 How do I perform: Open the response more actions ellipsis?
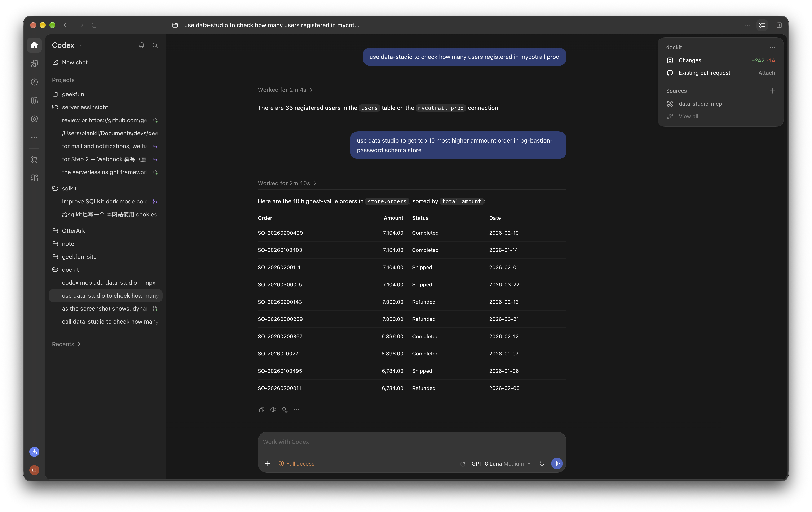tap(296, 410)
